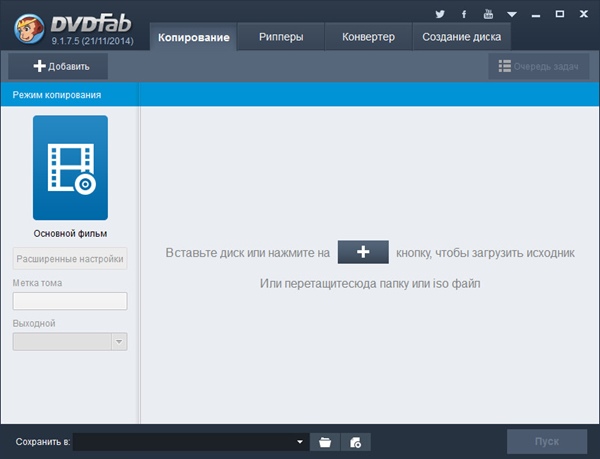Browse output folder with folder icon
Image resolution: width=600 pixels, height=459 pixels.
(325, 442)
